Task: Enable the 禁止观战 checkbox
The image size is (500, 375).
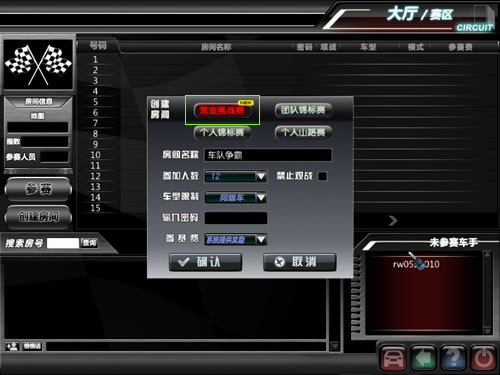Action: click(322, 176)
